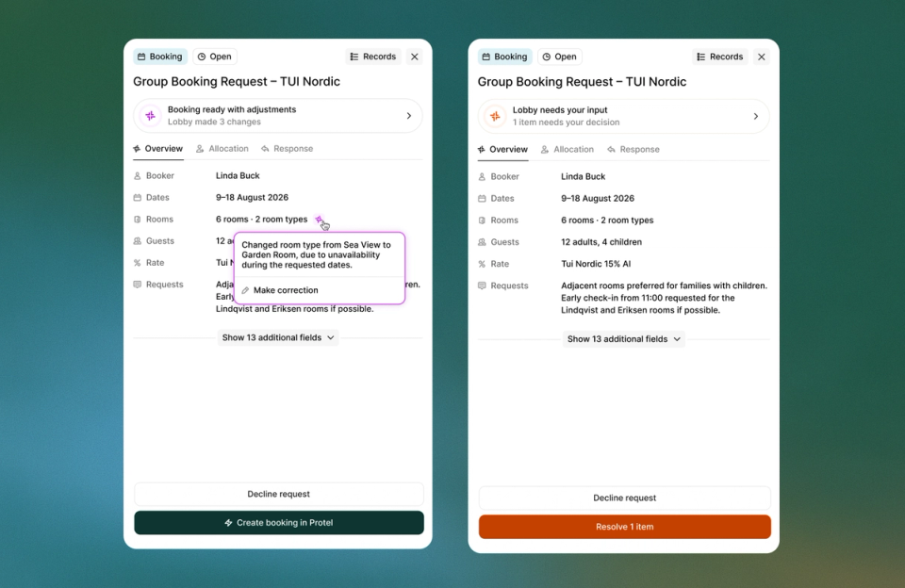The image size is (905, 588).
Task: Click the Records button in the left panel
Action: 373,57
